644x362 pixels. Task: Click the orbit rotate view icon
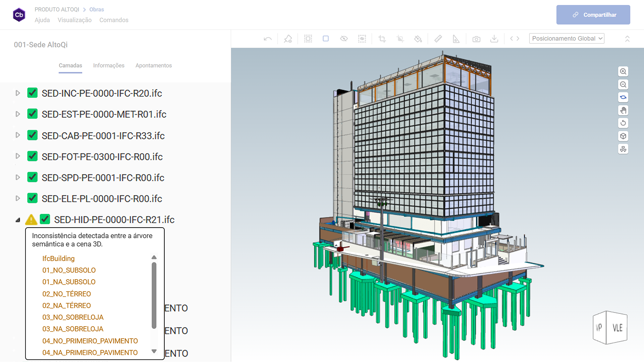623,98
